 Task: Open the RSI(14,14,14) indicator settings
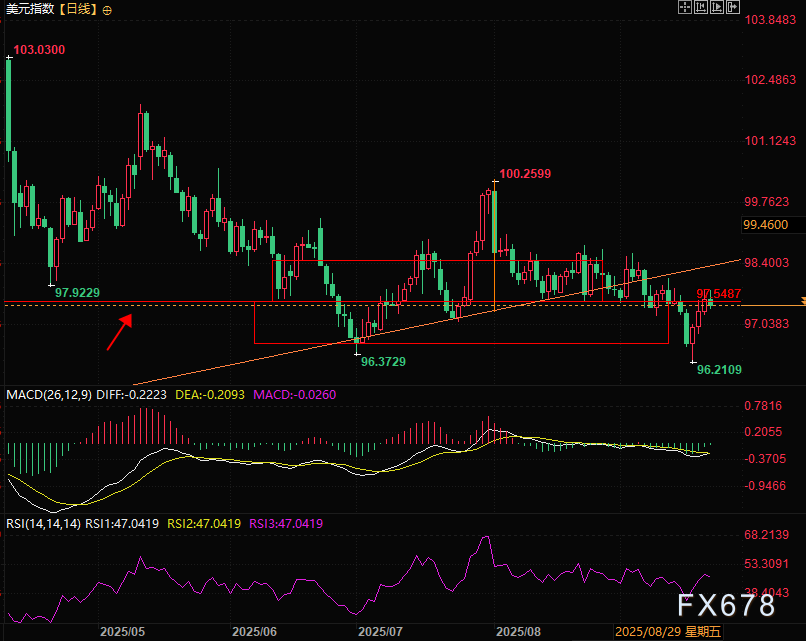point(42,523)
